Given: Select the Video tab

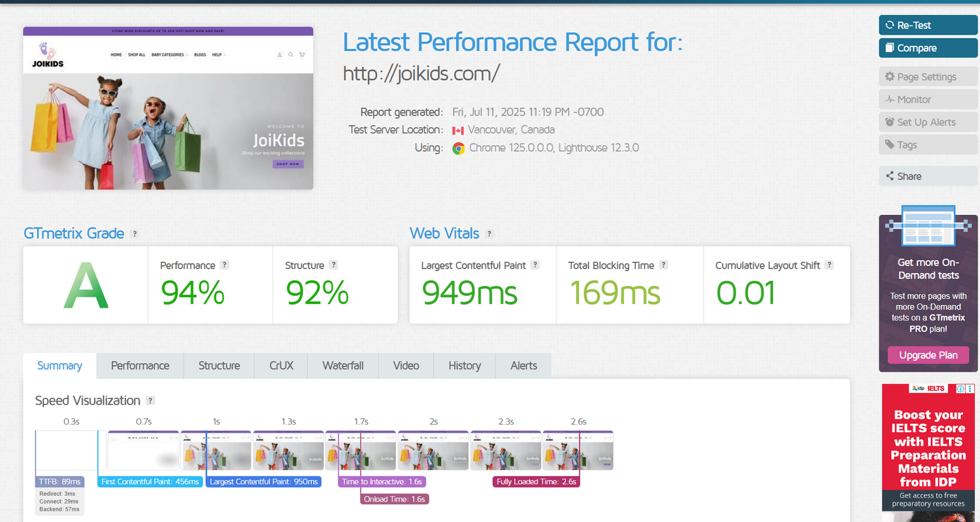Looking at the screenshot, I should click(406, 366).
